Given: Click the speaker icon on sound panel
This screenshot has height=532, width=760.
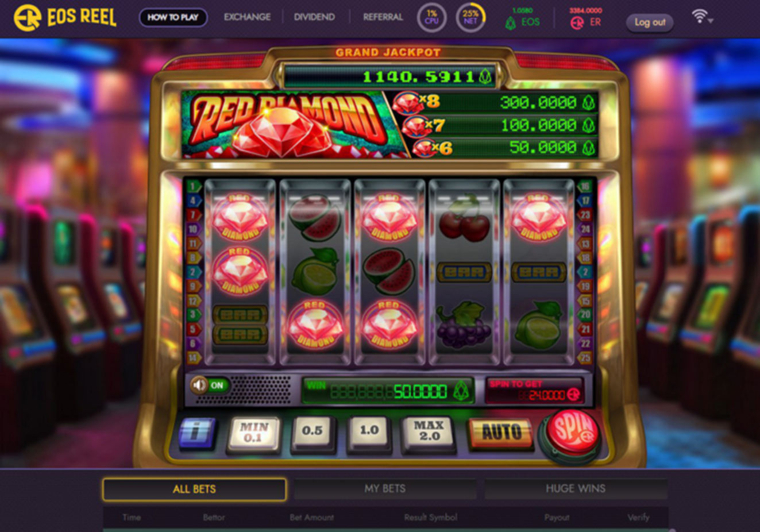Looking at the screenshot, I should coord(199,385).
